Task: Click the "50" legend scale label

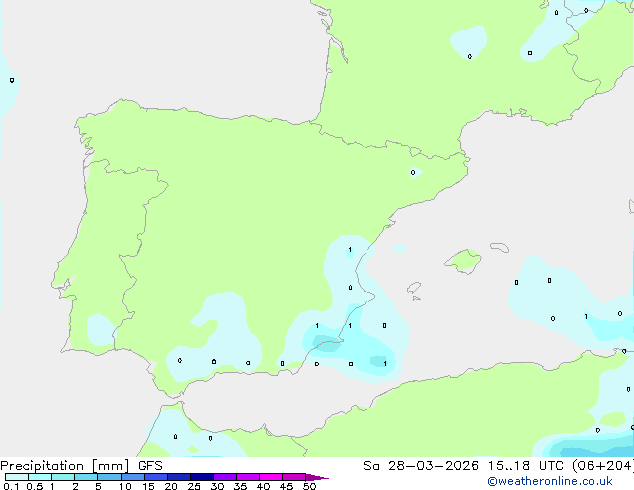Action: (x=309, y=486)
